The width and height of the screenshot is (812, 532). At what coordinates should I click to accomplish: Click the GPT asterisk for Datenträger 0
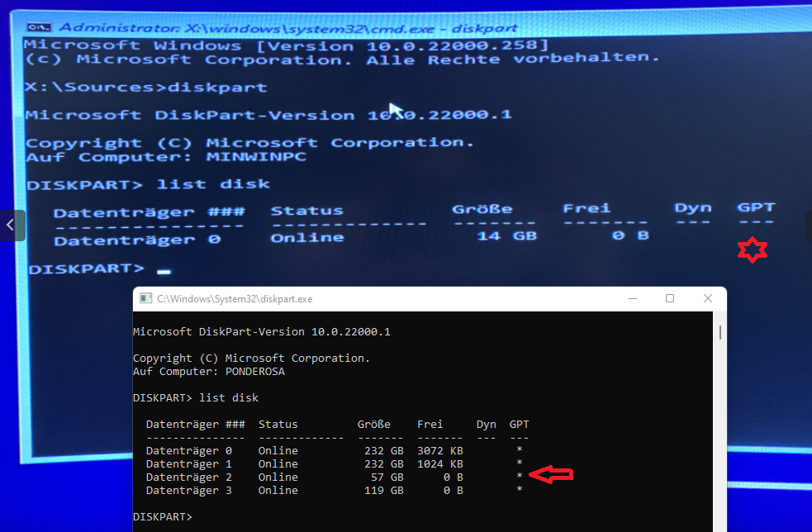519,450
